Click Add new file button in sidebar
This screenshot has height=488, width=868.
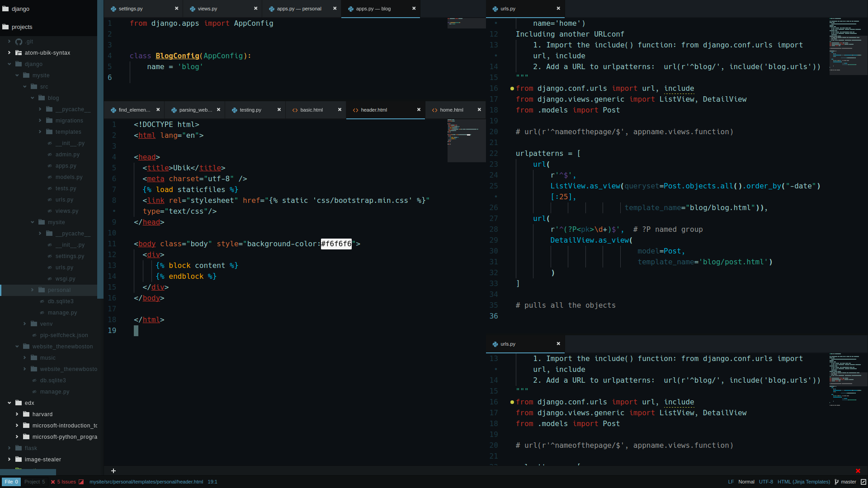click(113, 471)
